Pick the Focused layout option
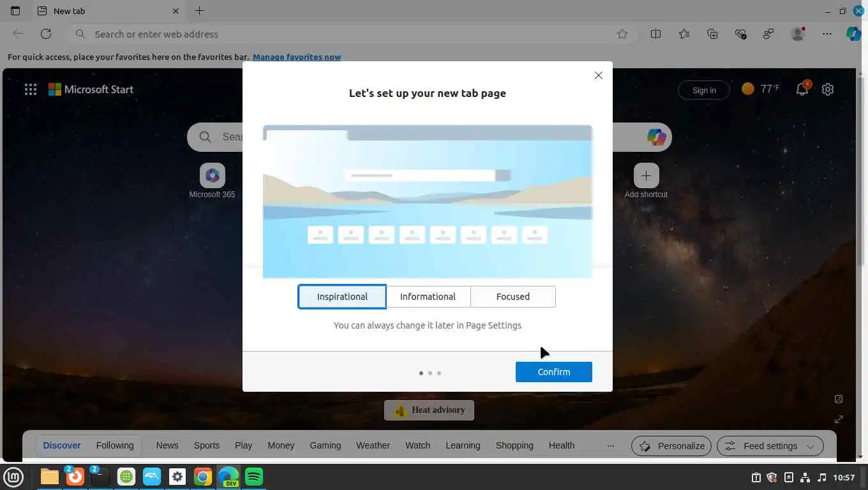 coord(513,297)
